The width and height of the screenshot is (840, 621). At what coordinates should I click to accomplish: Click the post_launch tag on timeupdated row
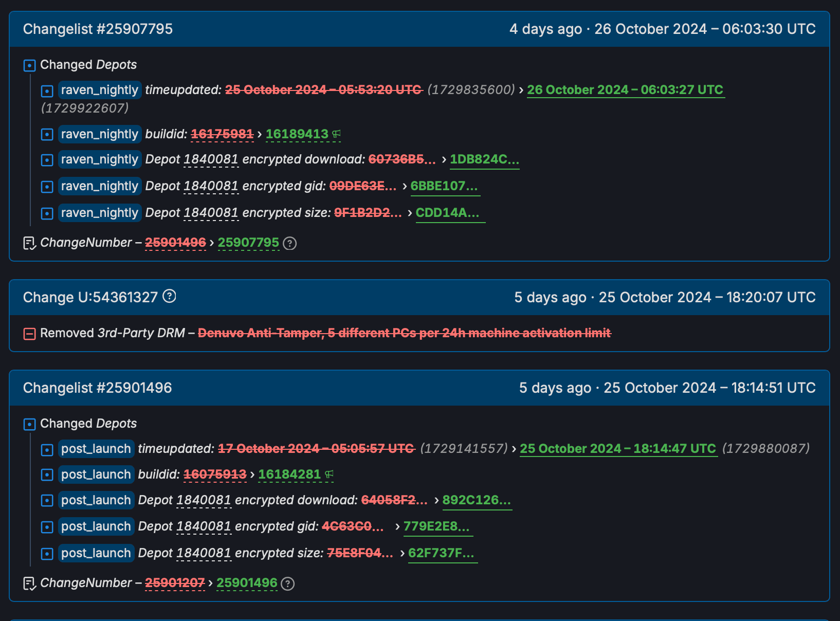[x=96, y=449]
